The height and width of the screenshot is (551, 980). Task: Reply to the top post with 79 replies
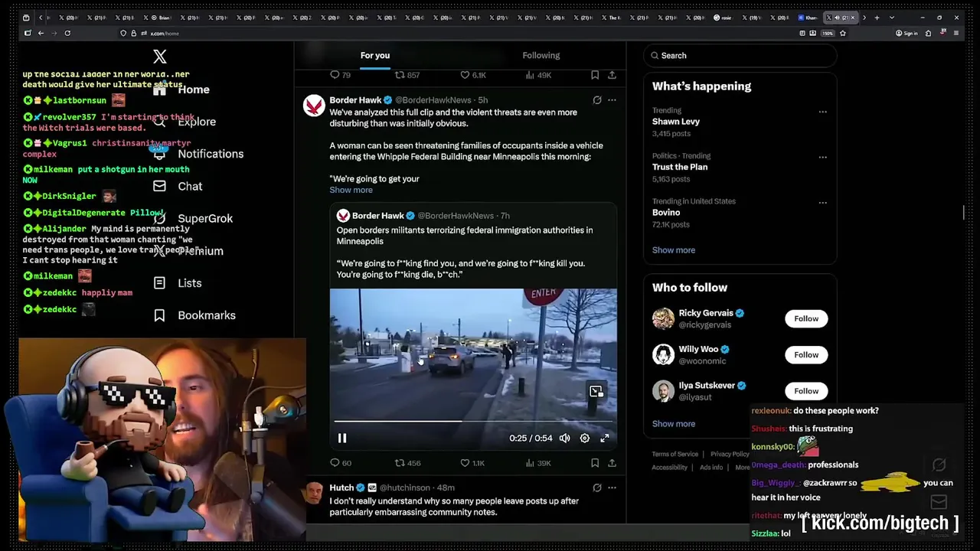coord(335,75)
